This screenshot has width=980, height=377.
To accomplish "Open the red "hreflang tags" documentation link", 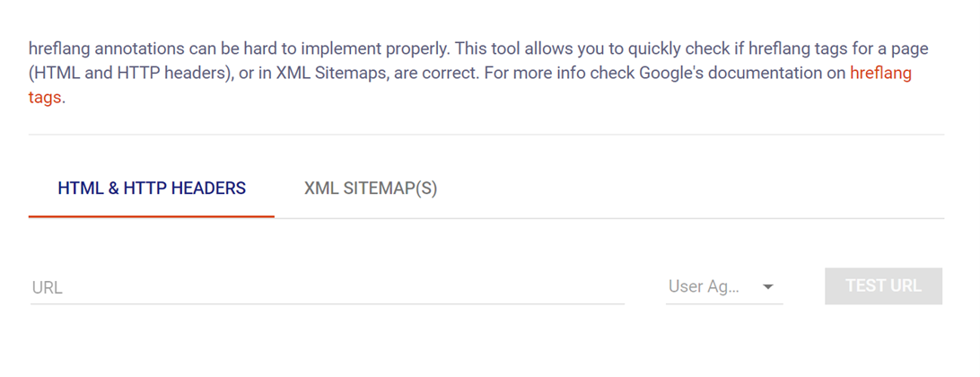I will (879, 74).
